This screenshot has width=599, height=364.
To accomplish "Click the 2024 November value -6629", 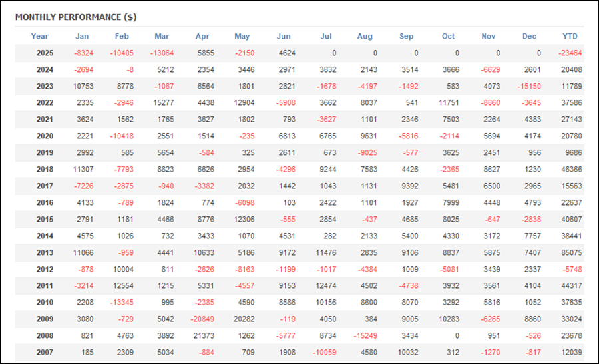I will [x=490, y=69].
